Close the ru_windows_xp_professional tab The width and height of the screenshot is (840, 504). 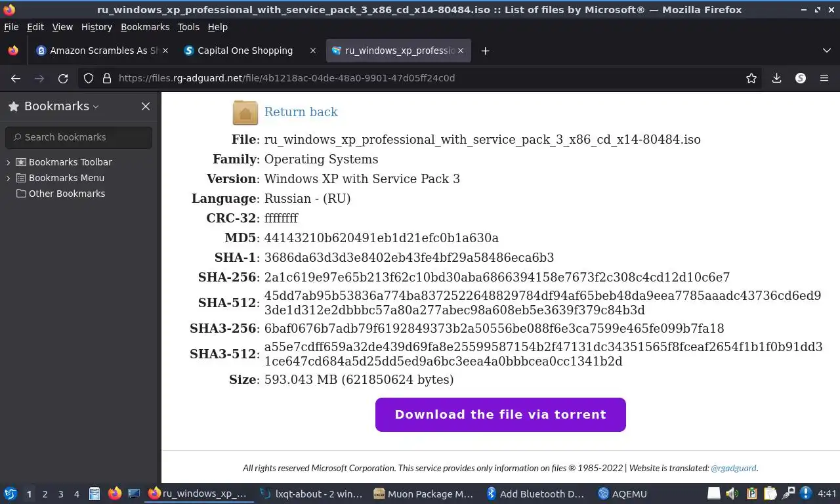point(461,51)
